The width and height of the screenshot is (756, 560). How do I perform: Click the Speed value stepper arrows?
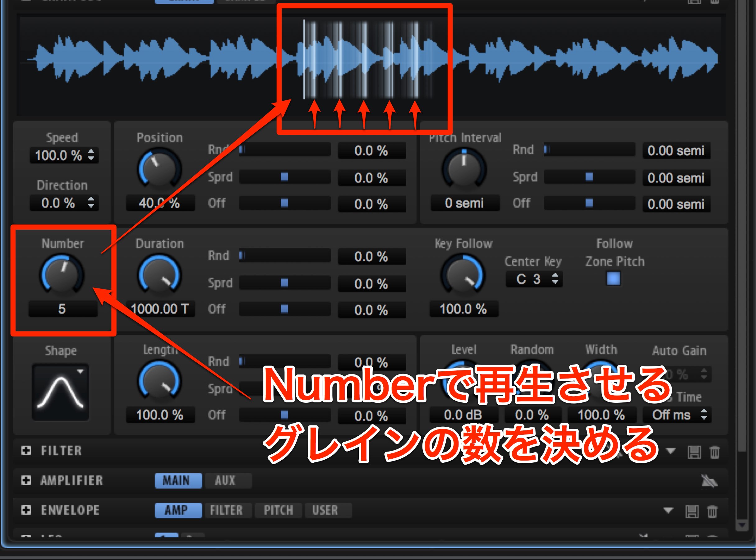click(91, 155)
